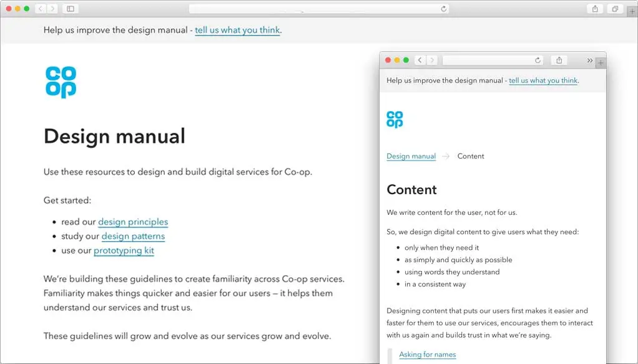The height and width of the screenshot is (364, 638).
Task: Focus address bar in the large browser window
Action: point(318,9)
